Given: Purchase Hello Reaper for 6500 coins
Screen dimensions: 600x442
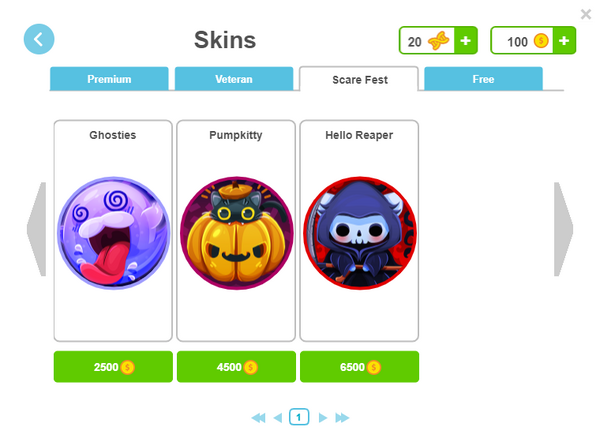Looking at the screenshot, I should coord(360,367).
